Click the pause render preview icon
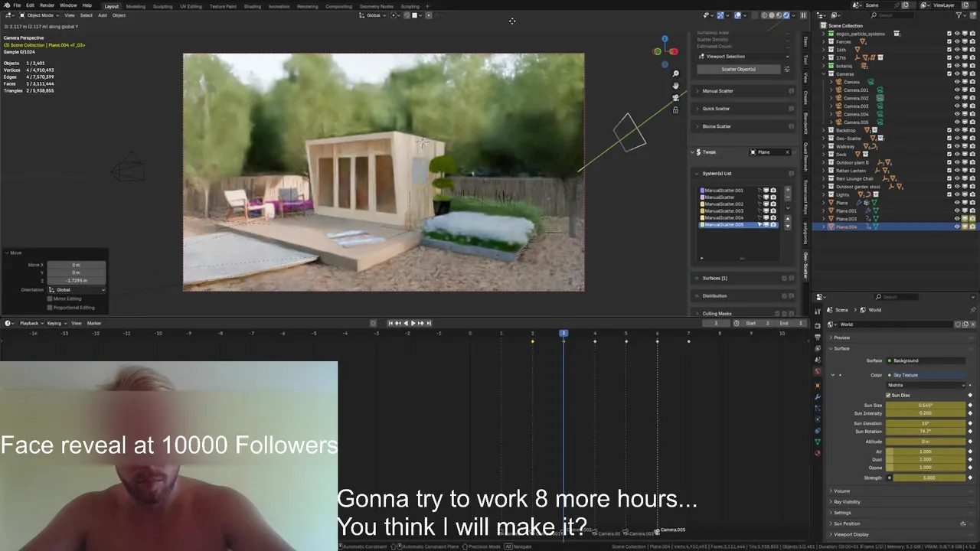 tap(803, 15)
